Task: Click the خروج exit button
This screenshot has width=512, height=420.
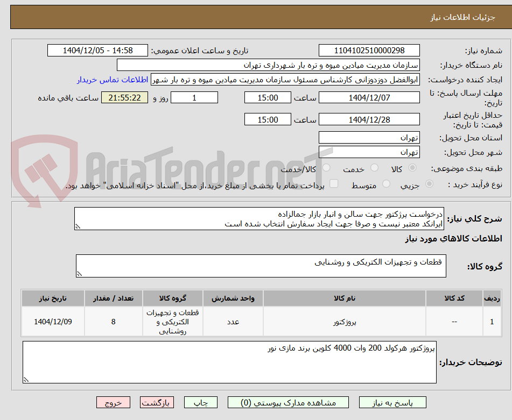Action: click(113, 402)
